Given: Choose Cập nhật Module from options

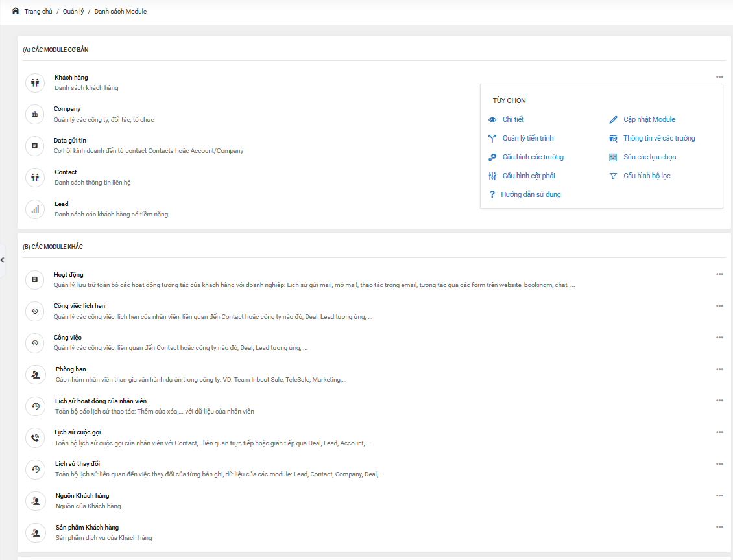Looking at the screenshot, I should pos(649,119).
